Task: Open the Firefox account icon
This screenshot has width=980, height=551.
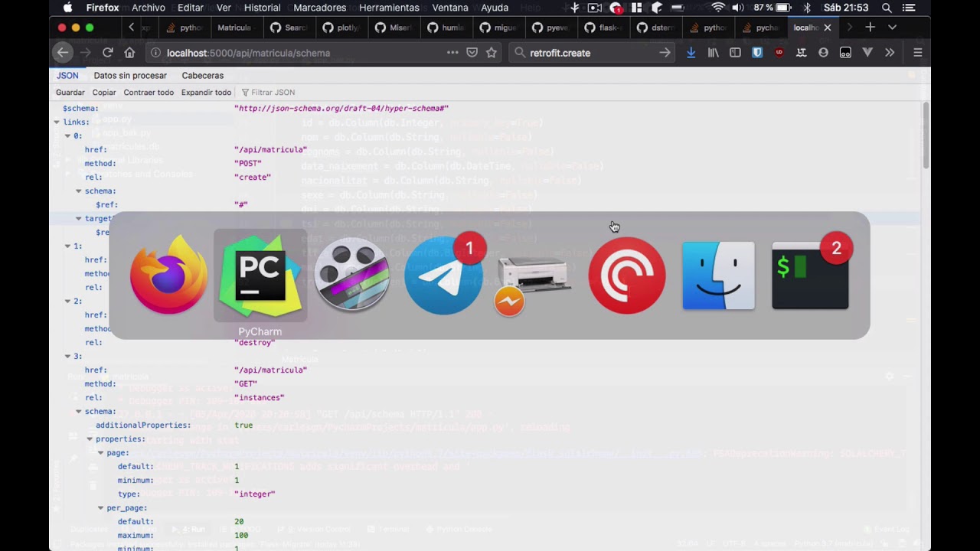Action: pyautogui.click(x=823, y=53)
